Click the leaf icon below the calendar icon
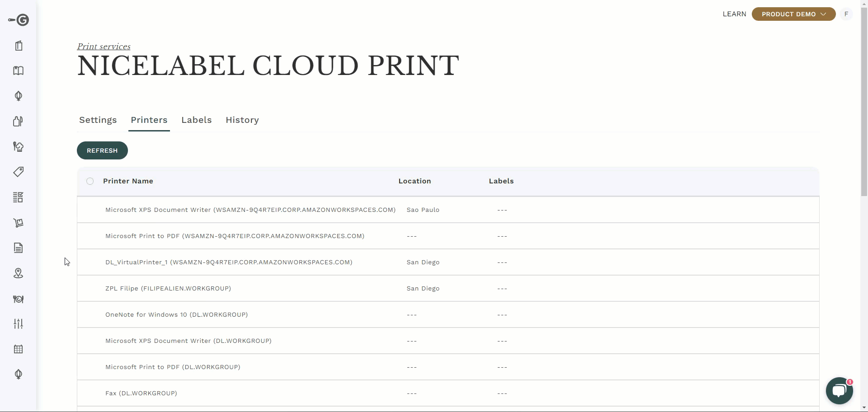Image resolution: width=868 pixels, height=412 pixels. coord(19,374)
